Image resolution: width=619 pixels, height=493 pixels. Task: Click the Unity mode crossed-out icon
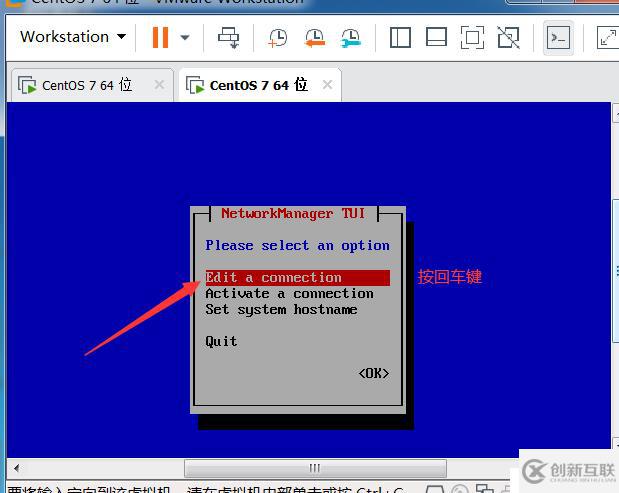pyautogui.click(x=508, y=37)
